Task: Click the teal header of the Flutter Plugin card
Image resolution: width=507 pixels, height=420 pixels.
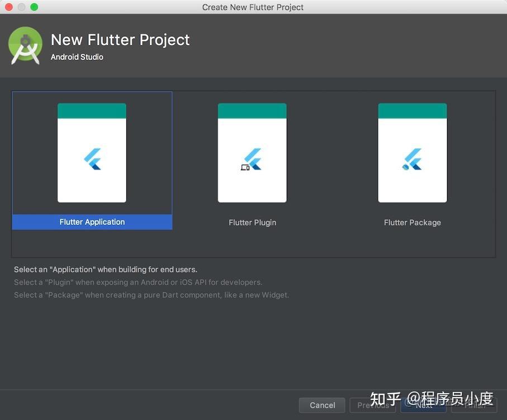Action: 252,110
